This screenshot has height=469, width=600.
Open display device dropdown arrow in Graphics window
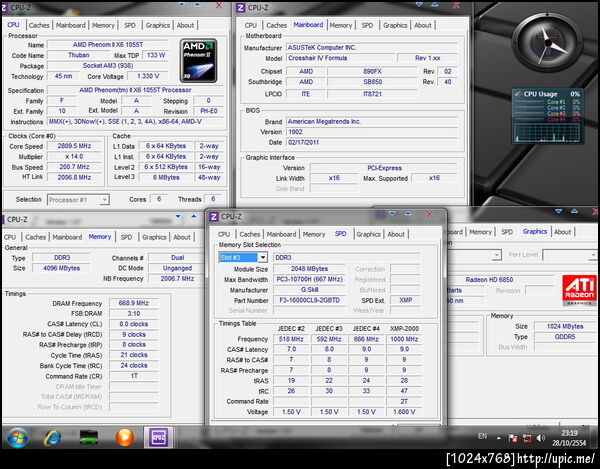[x=496, y=255]
